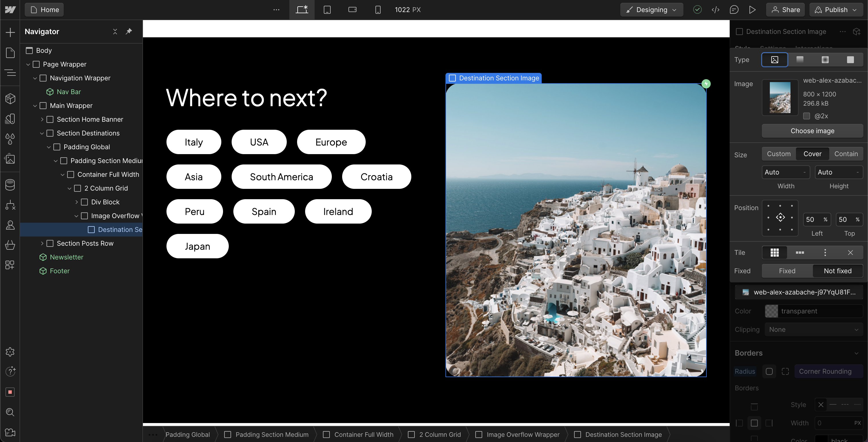Open the CMS database icon
Viewport: 868px width, 442px height.
[x=10, y=185]
